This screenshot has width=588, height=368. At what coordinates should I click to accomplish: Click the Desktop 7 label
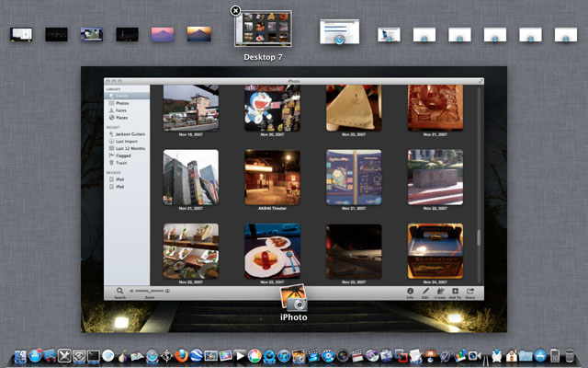tap(263, 57)
